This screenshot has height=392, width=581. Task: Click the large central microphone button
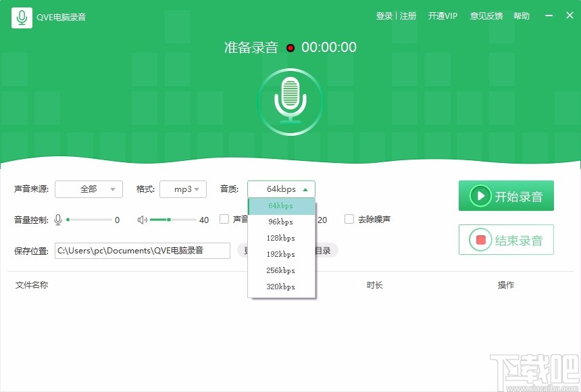(x=290, y=100)
